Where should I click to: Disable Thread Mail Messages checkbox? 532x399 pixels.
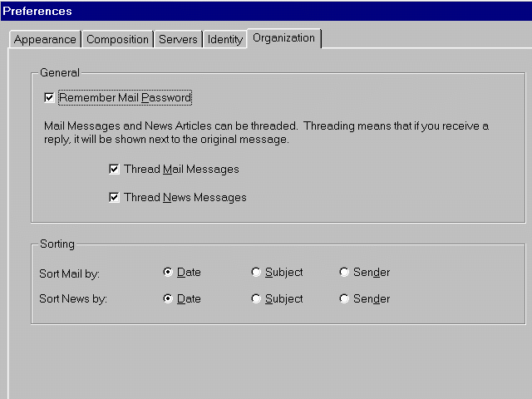tap(114, 170)
